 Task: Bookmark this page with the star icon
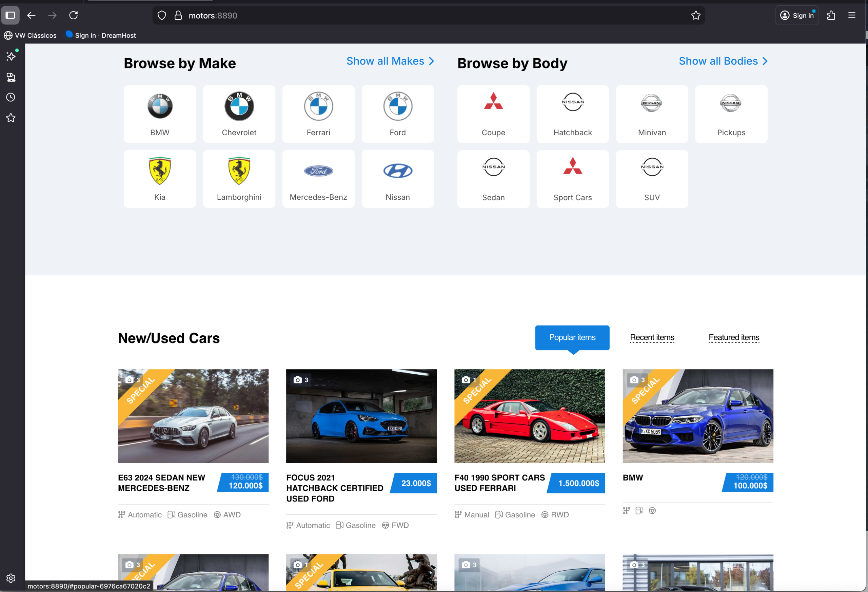(x=695, y=15)
